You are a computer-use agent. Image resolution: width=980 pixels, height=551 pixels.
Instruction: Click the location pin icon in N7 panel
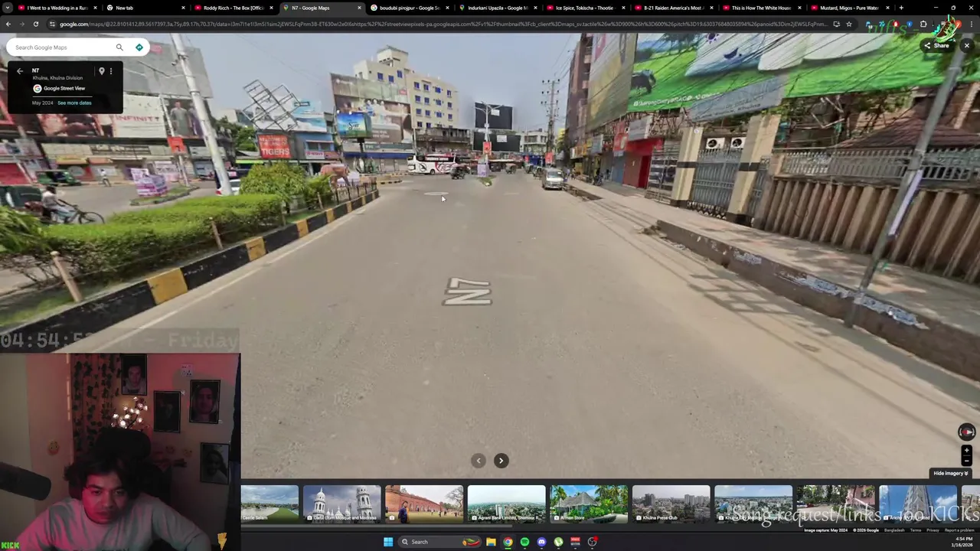[x=101, y=71]
